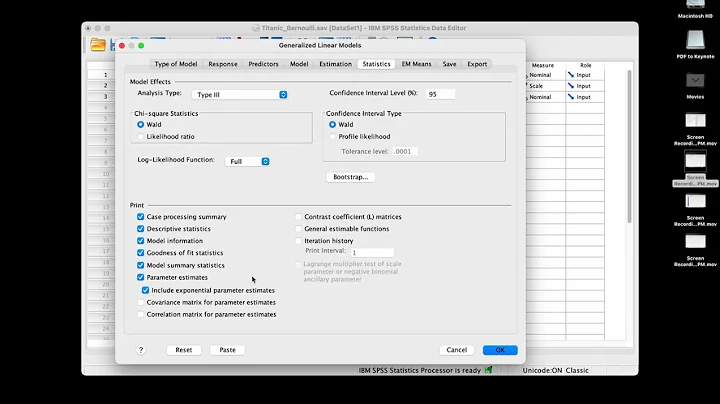The image size is (720, 404).
Task: Enable General estimable functions
Action: (298, 229)
